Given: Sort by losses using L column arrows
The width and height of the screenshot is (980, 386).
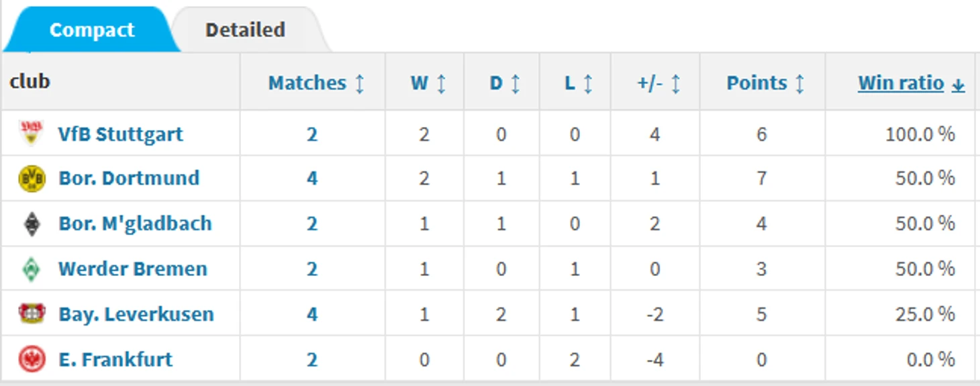Looking at the screenshot, I should (x=587, y=83).
